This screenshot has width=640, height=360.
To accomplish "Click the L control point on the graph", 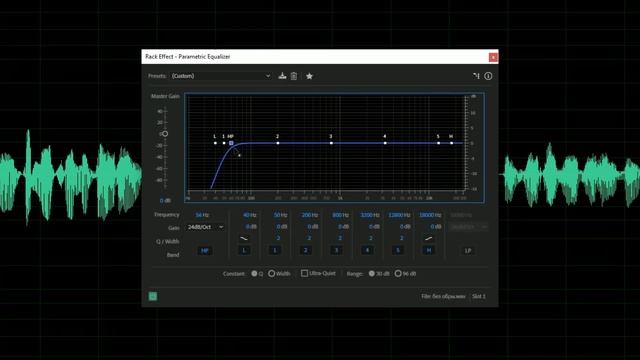I will pyautogui.click(x=216, y=143).
